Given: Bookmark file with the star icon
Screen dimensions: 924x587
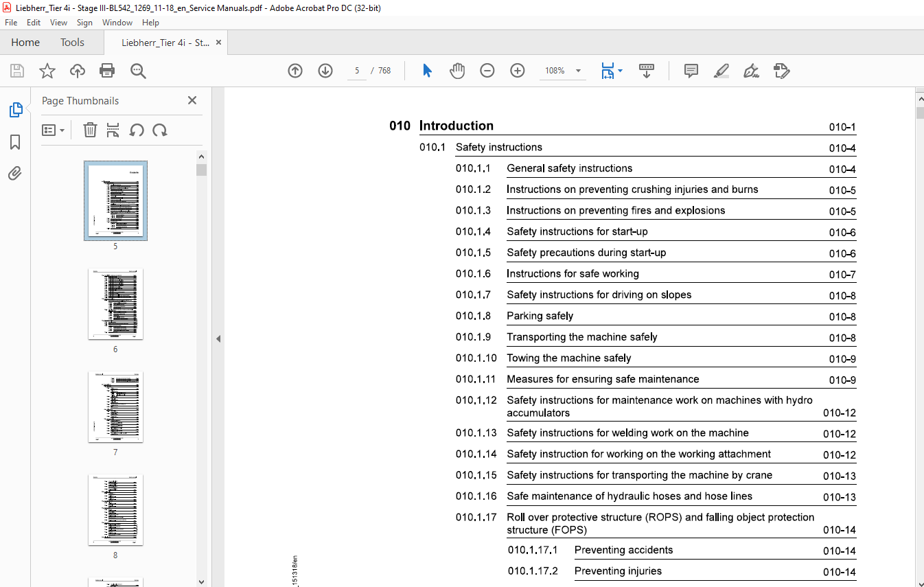Looking at the screenshot, I should pos(47,71).
